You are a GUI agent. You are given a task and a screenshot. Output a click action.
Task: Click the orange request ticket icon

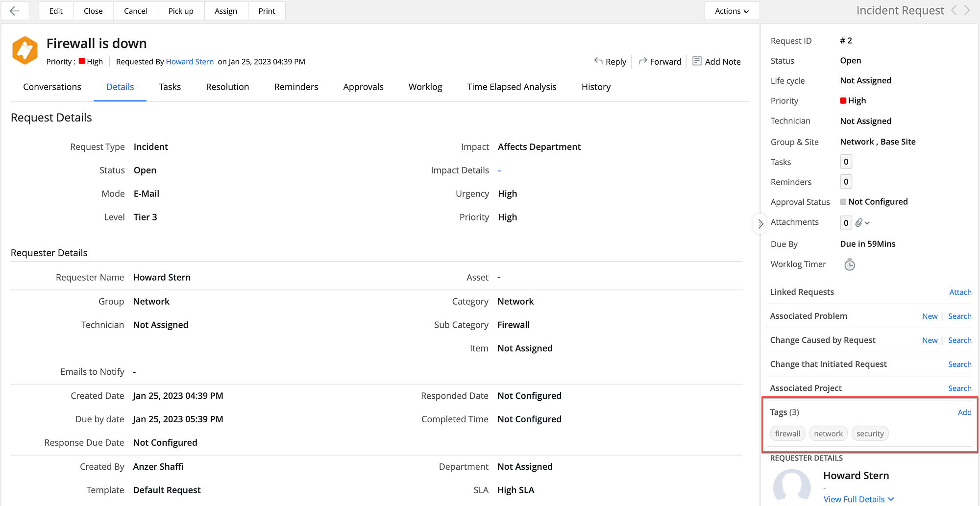point(25,50)
